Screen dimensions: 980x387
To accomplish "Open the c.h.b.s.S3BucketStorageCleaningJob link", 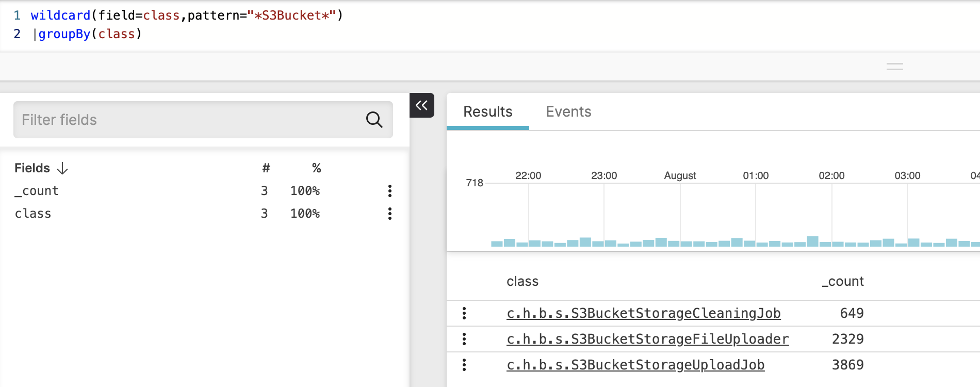I will click(643, 313).
